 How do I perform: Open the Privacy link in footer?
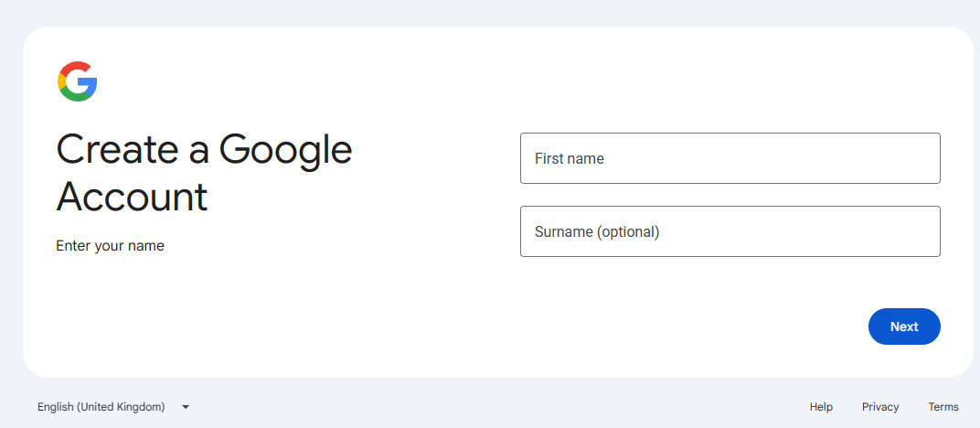[880, 407]
